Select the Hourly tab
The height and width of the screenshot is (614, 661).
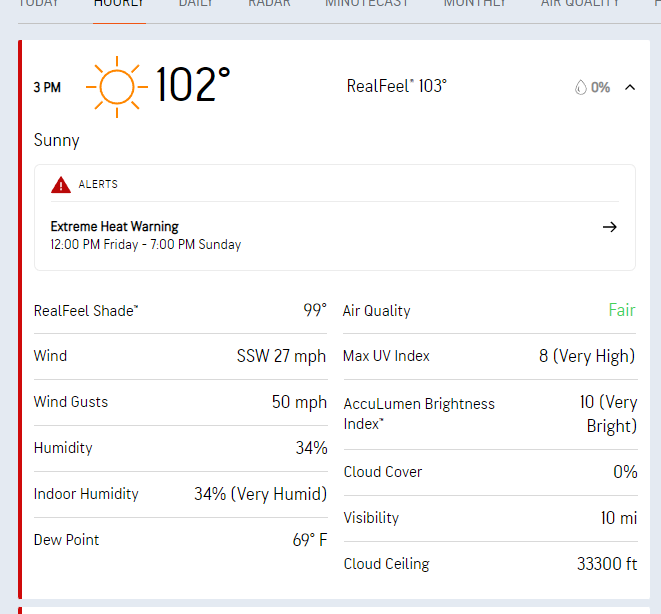coord(119,3)
